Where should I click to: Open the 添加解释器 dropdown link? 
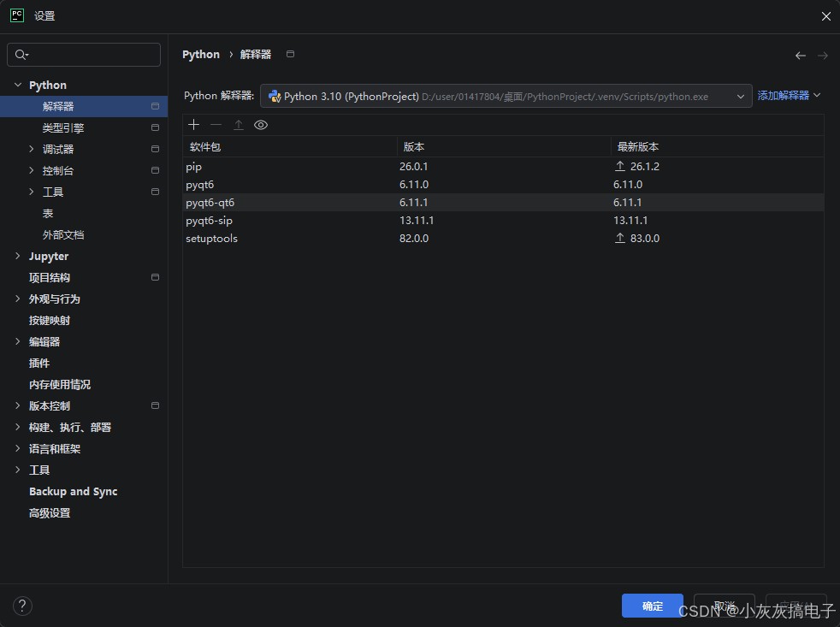click(x=789, y=96)
